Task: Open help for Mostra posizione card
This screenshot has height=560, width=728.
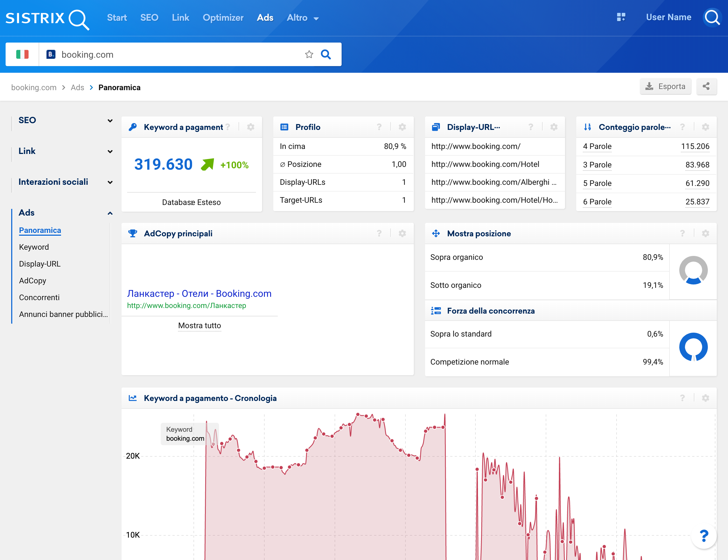Action: point(682,233)
